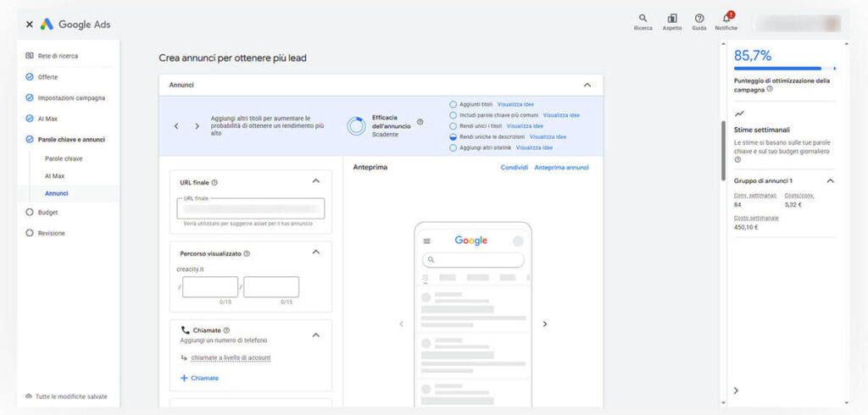Collapse the Chiamate card
The width and height of the screenshot is (868, 415).
[x=316, y=335]
